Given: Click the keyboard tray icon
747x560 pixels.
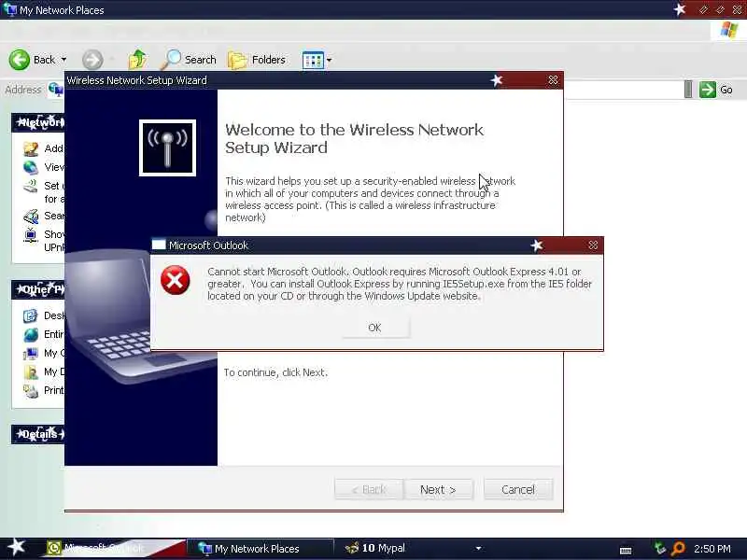Looking at the screenshot, I should pyautogui.click(x=626, y=550).
